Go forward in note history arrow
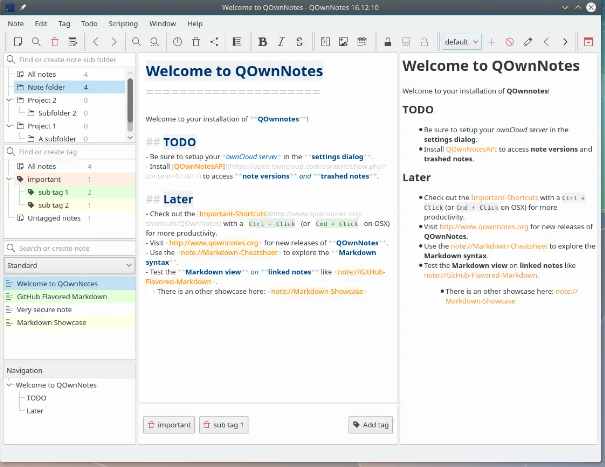 (114, 42)
